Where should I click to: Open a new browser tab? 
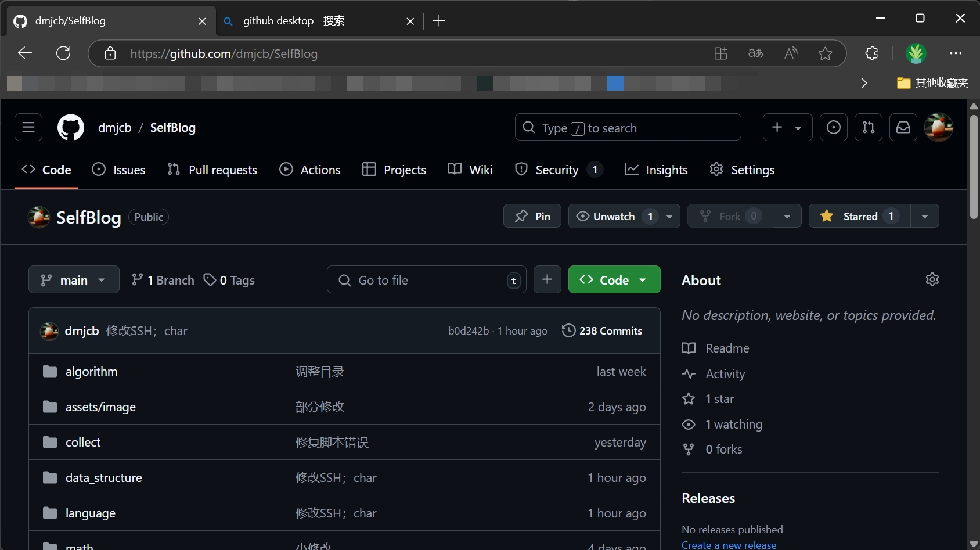tap(439, 21)
